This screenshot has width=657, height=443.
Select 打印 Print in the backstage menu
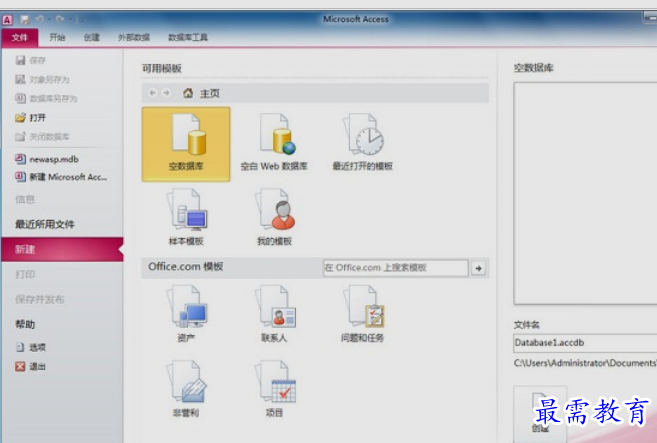(x=25, y=275)
